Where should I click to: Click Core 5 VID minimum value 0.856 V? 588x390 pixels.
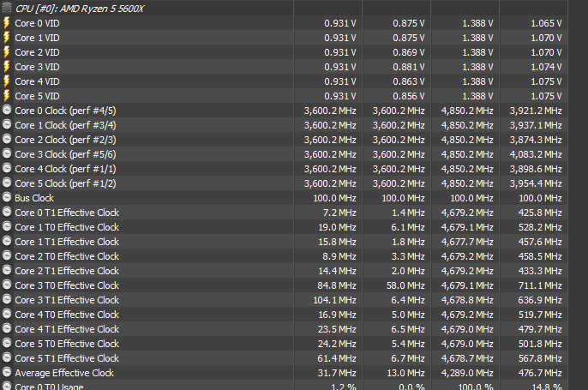click(409, 96)
